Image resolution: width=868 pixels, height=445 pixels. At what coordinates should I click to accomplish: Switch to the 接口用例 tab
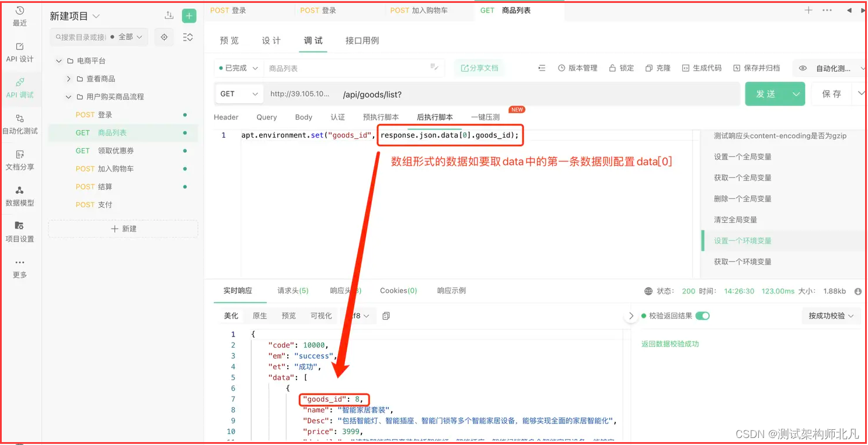click(362, 40)
